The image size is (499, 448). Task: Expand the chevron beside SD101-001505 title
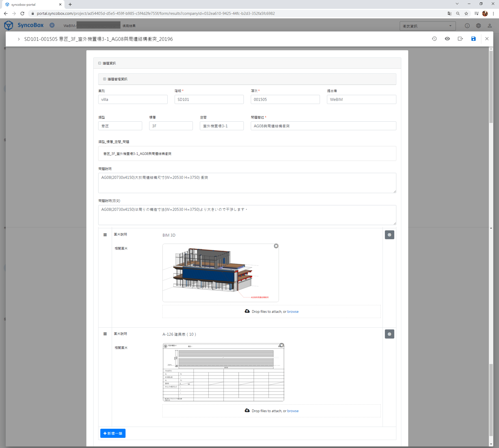coord(19,39)
